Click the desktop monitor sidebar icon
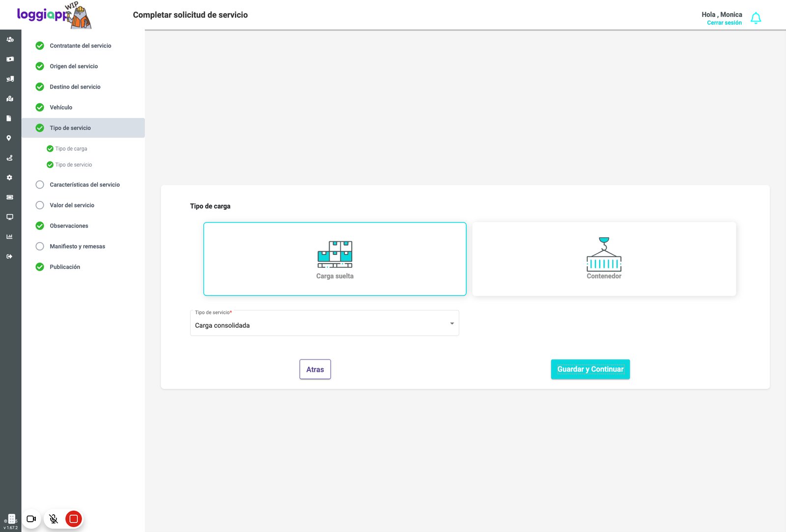The height and width of the screenshot is (532, 786). pos(9,217)
